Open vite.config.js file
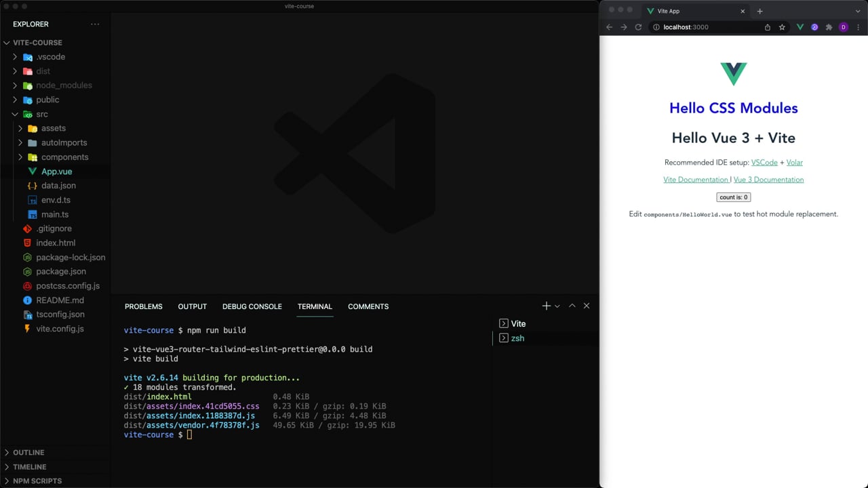Viewport: 868px width, 488px height. coord(60,329)
